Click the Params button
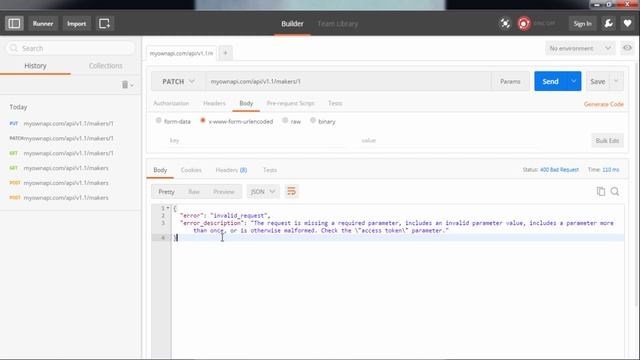The width and height of the screenshot is (640, 360). coord(510,82)
